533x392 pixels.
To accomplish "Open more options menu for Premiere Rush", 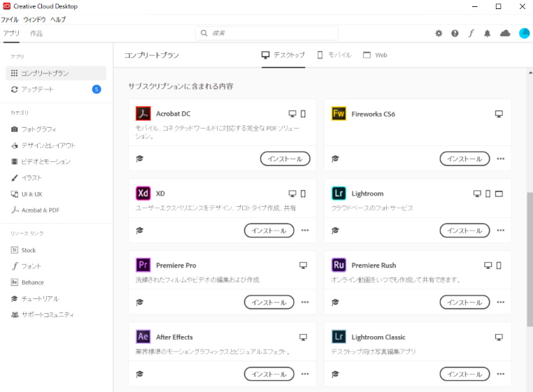I will 501,302.
